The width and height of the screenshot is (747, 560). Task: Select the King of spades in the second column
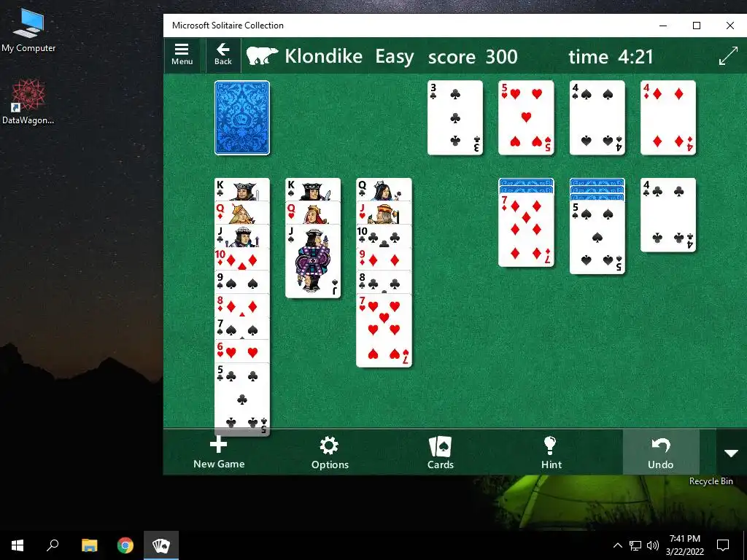pyautogui.click(x=313, y=190)
